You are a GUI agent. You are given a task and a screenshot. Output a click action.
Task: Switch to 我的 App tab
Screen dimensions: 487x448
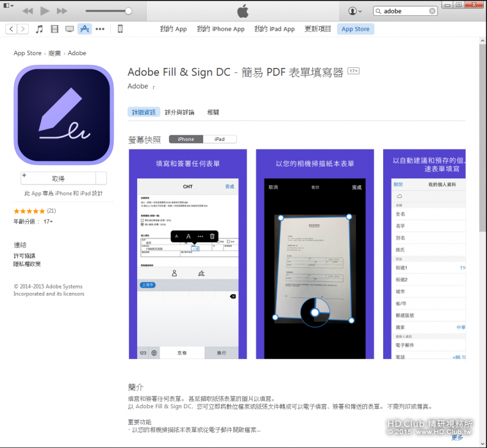(173, 29)
